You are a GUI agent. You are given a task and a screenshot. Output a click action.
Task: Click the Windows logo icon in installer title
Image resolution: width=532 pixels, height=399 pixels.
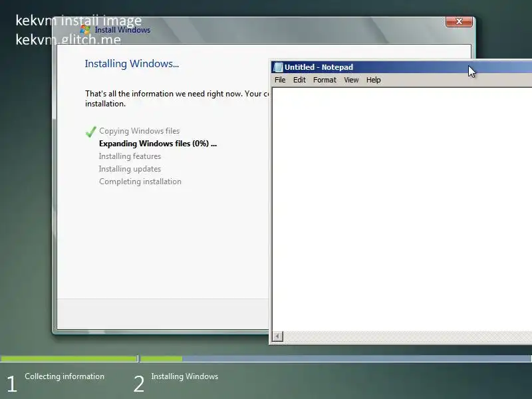(85, 29)
